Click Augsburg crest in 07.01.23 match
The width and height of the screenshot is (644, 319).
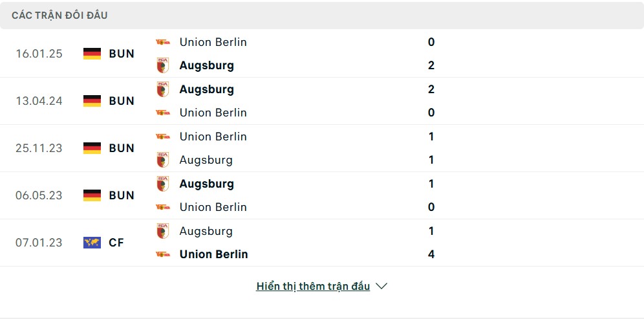pos(163,231)
